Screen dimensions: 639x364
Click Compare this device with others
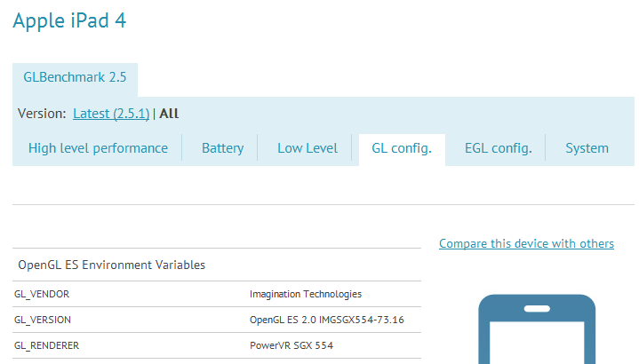526,243
